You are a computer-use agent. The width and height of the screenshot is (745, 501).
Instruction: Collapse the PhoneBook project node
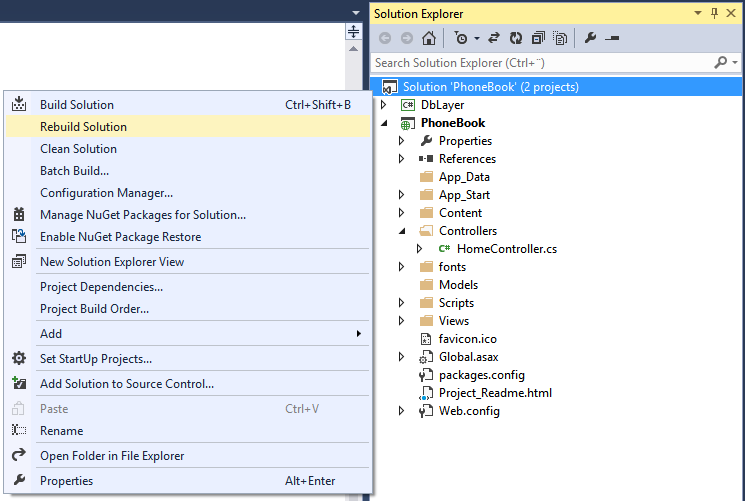pyautogui.click(x=384, y=124)
